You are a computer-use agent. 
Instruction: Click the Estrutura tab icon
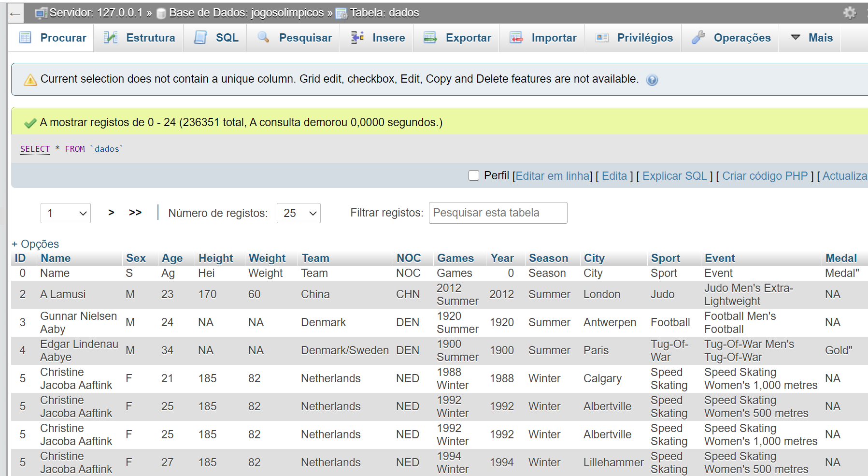[x=111, y=38]
